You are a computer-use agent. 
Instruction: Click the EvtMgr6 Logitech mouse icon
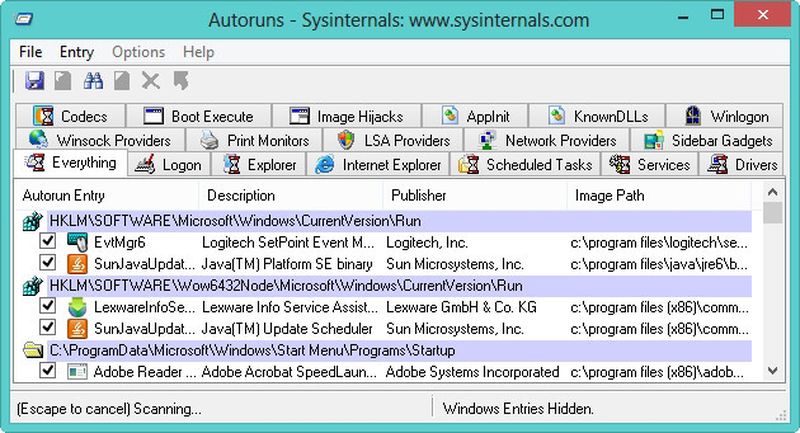pyautogui.click(x=78, y=242)
